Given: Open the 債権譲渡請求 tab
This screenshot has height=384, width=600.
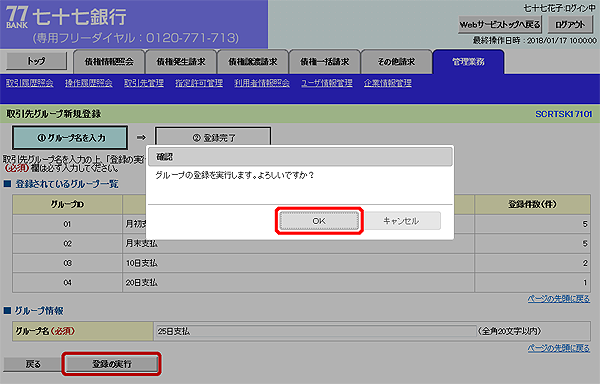Looking at the screenshot, I should click(x=253, y=62).
